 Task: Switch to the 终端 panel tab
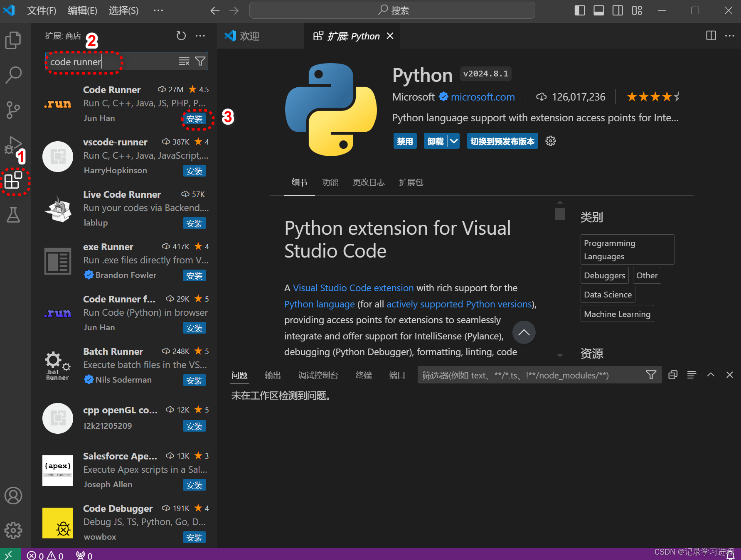pyautogui.click(x=364, y=375)
